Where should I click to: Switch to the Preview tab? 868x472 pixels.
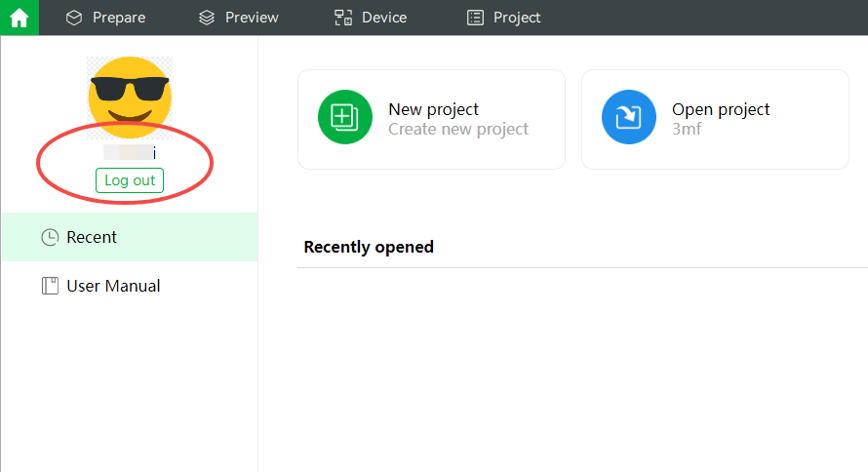click(x=239, y=18)
